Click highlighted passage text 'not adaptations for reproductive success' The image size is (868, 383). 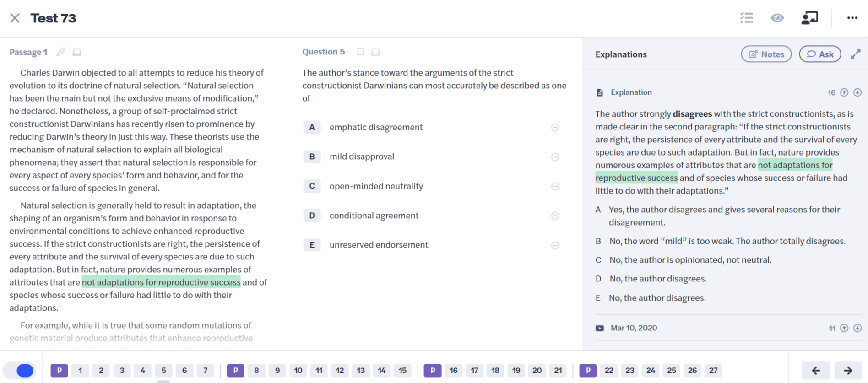[161, 282]
